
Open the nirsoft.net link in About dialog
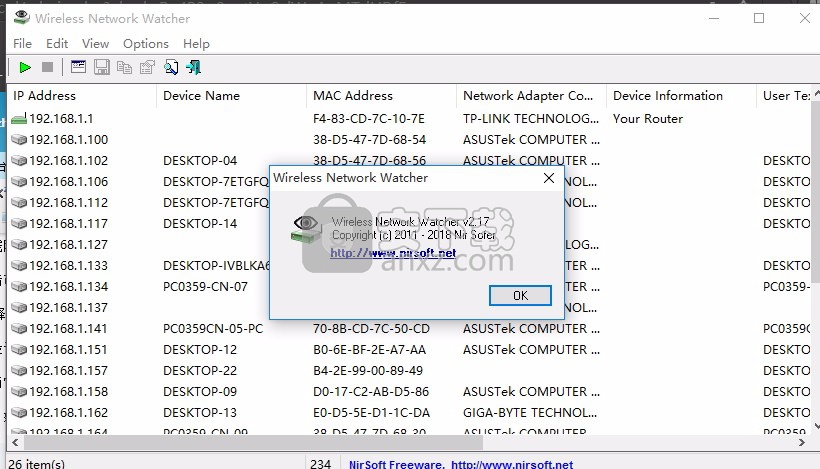[x=393, y=253]
